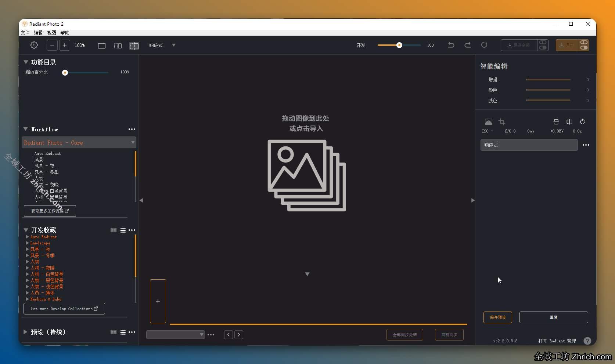The height and width of the screenshot is (364, 615).
Task: Redo the last edit
Action: pyautogui.click(x=468, y=45)
